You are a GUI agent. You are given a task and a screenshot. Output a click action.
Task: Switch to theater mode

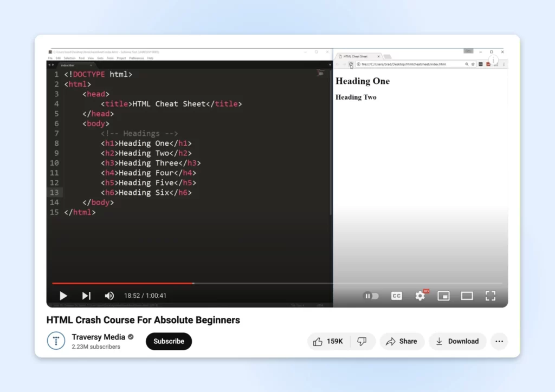tap(467, 296)
